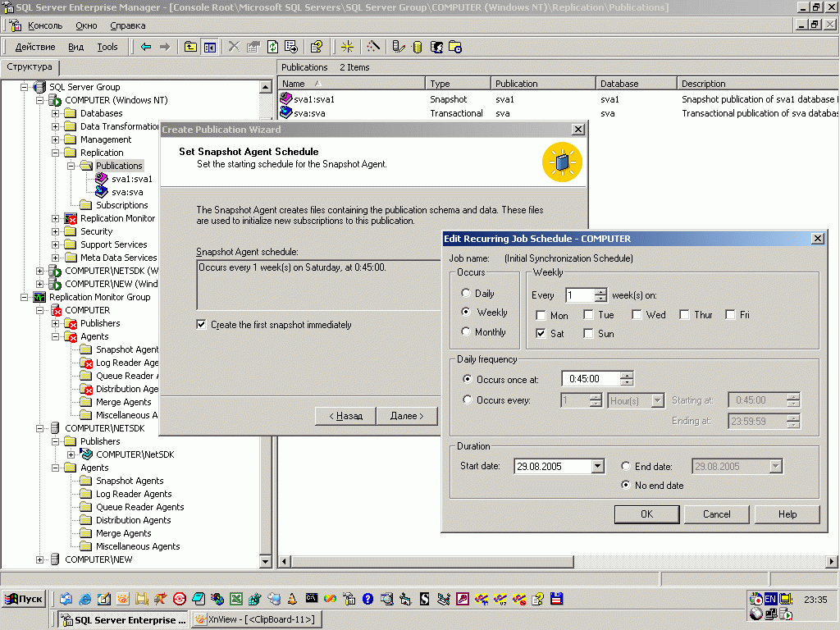Decrease the Occurs once at time spinner
The height and width of the screenshot is (630, 840).
[x=627, y=382]
